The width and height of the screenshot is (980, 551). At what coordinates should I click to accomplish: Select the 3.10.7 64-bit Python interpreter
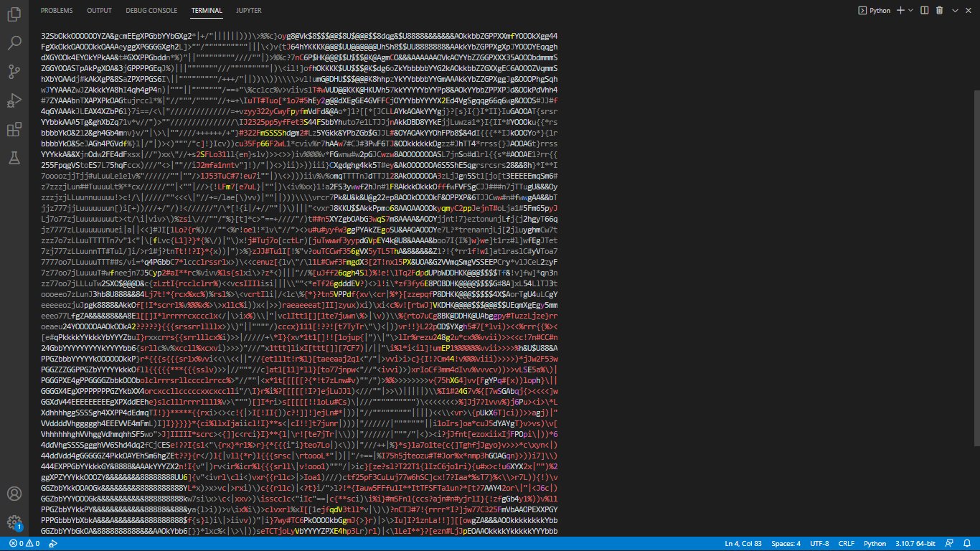pos(916,544)
